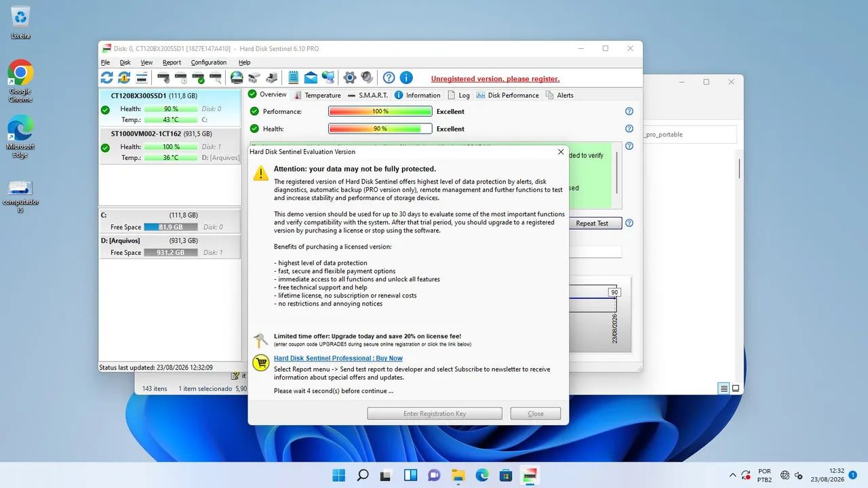The width and height of the screenshot is (868, 488).
Task: Switch to the Alerts tab
Action: [559, 96]
